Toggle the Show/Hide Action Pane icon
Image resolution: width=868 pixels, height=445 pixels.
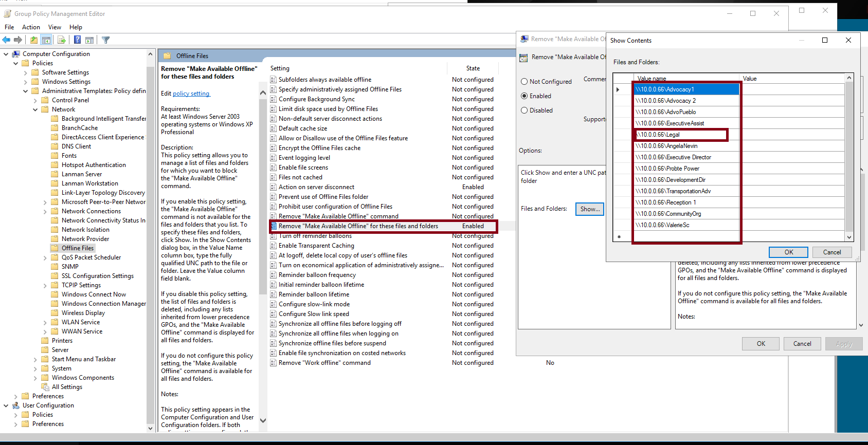point(89,40)
